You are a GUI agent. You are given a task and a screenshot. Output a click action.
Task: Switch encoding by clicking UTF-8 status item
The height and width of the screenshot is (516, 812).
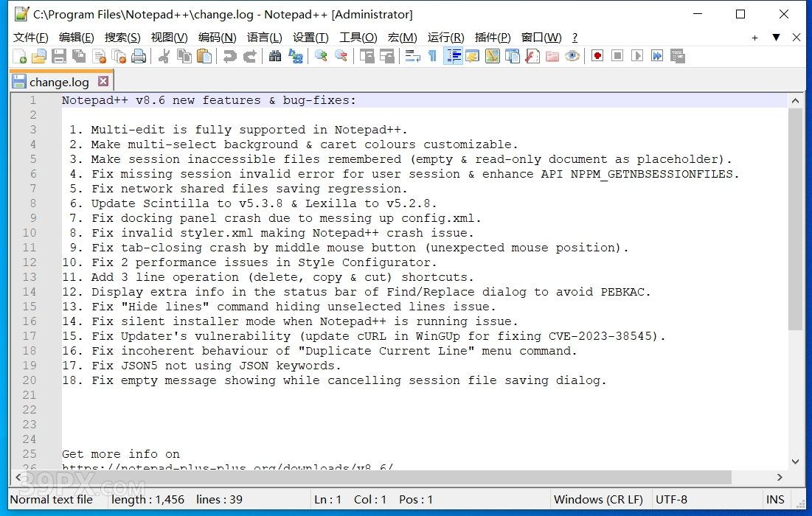(x=671, y=499)
